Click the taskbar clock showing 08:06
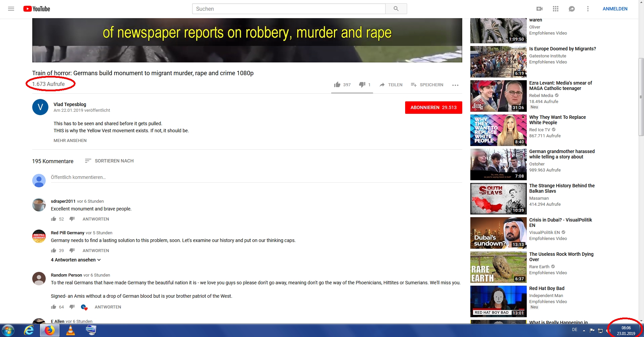Image resolution: width=644 pixels, height=337 pixels. pos(626,331)
